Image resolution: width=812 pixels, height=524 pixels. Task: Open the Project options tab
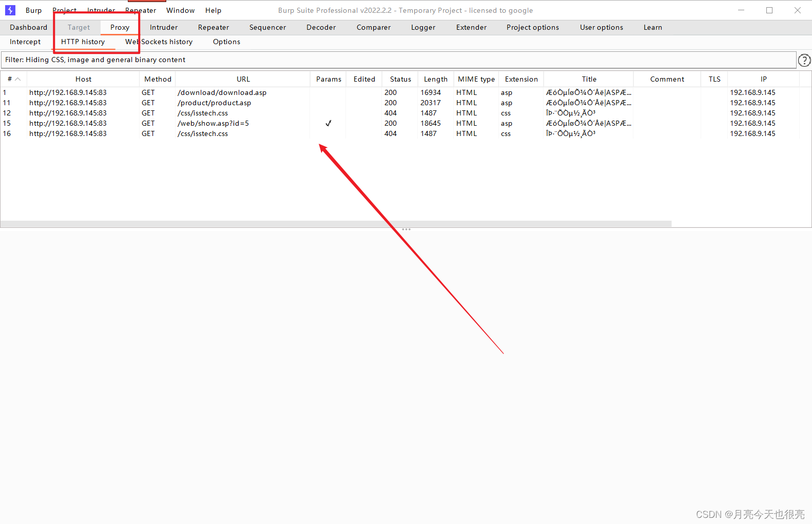(533, 27)
